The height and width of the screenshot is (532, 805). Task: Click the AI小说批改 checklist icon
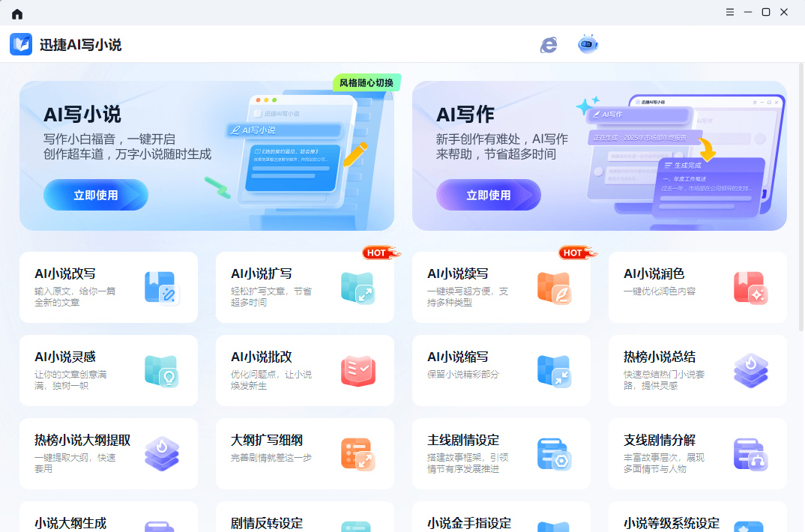[x=358, y=371]
